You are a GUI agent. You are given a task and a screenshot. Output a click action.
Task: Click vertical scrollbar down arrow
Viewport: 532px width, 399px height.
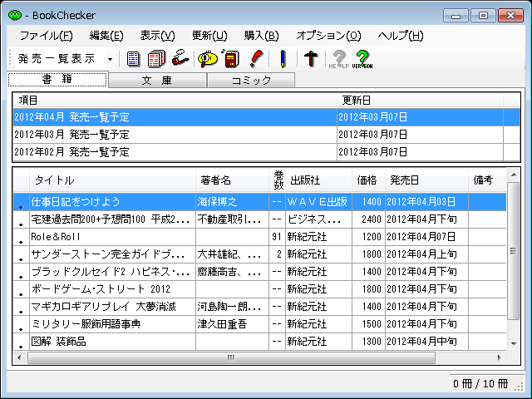pyautogui.click(x=514, y=343)
